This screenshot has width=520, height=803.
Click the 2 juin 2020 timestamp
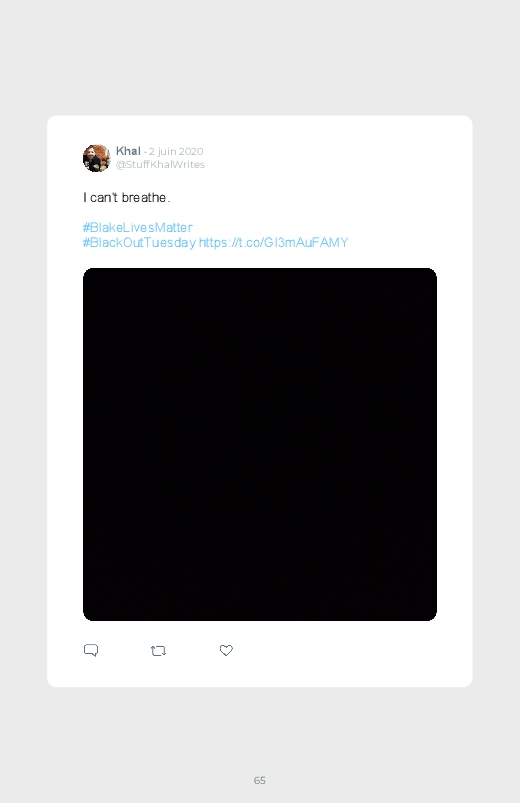pyautogui.click(x=176, y=152)
